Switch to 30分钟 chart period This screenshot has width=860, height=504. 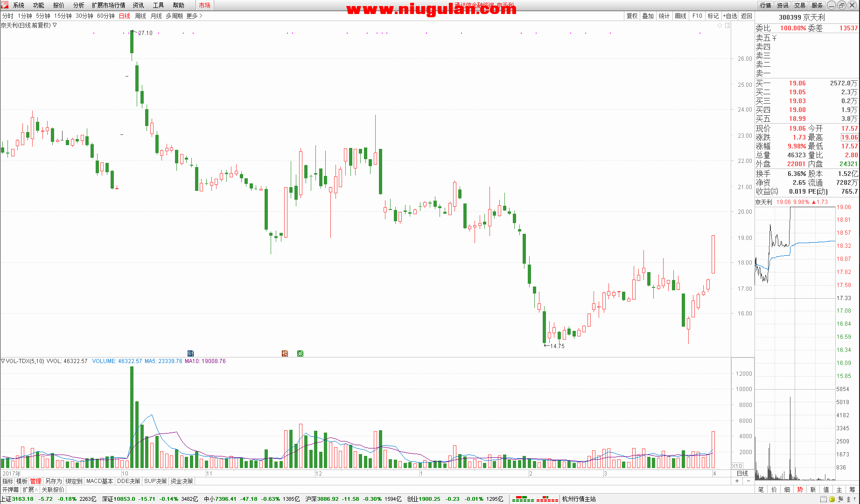[x=84, y=16]
